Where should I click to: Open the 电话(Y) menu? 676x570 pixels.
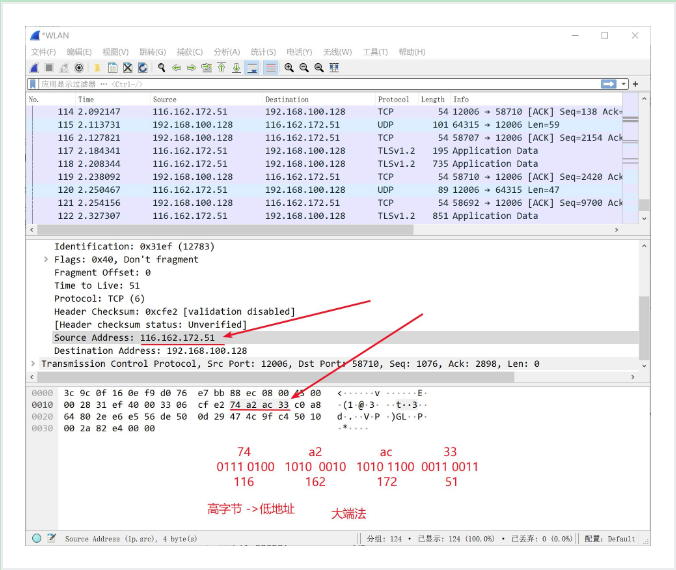(299, 52)
